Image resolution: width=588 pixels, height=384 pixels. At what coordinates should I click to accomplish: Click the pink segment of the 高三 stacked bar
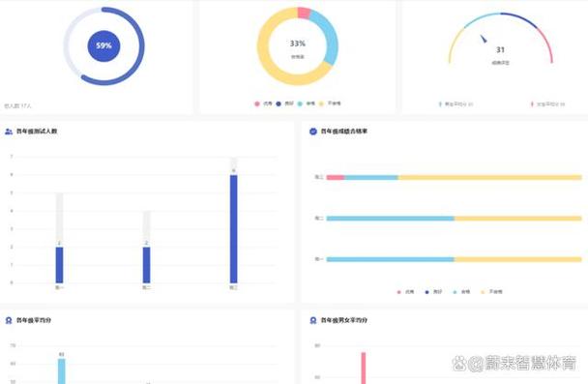tap(336, 177)
